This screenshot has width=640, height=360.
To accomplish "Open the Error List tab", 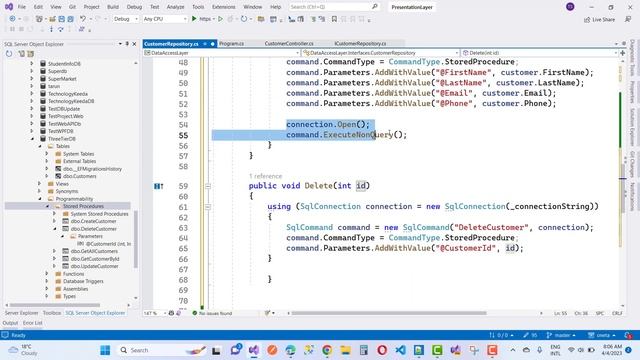I will coord(33,323).
